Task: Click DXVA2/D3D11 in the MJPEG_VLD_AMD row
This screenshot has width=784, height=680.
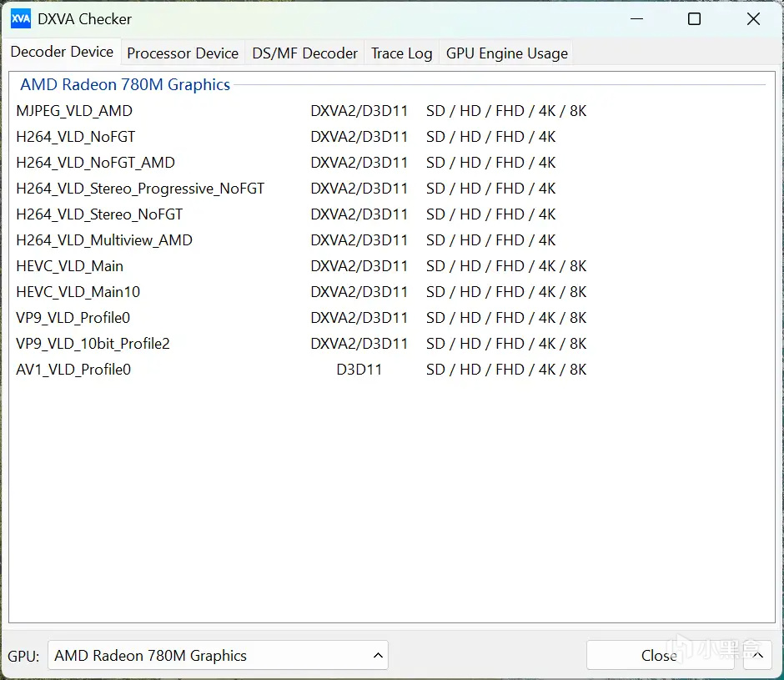Action: (x=359, y=111)
